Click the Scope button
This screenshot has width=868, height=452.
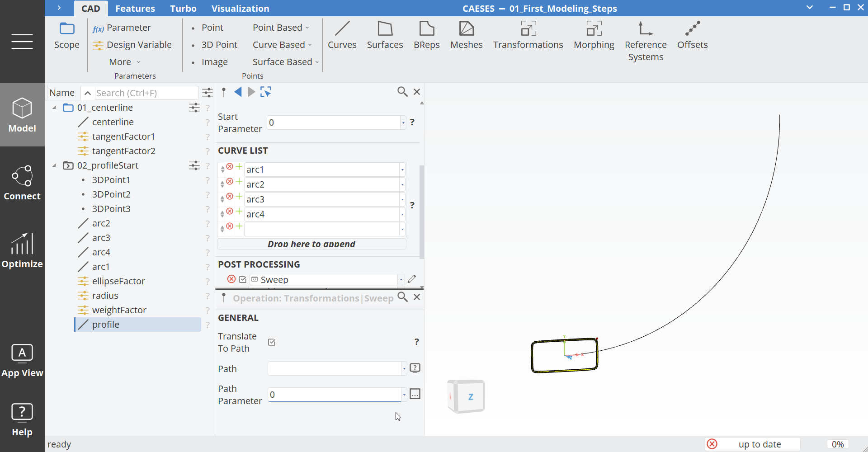point(66,35)
